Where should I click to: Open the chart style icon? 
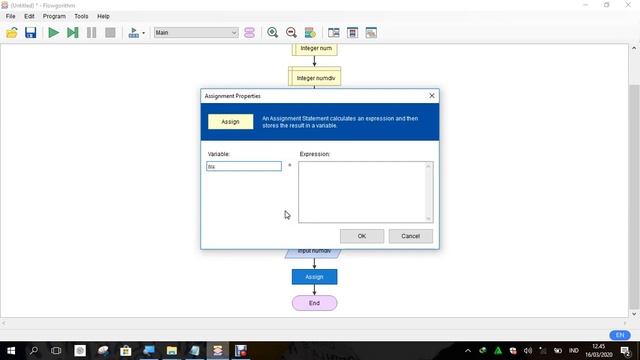pyautogui.click(x=310, y=33)
